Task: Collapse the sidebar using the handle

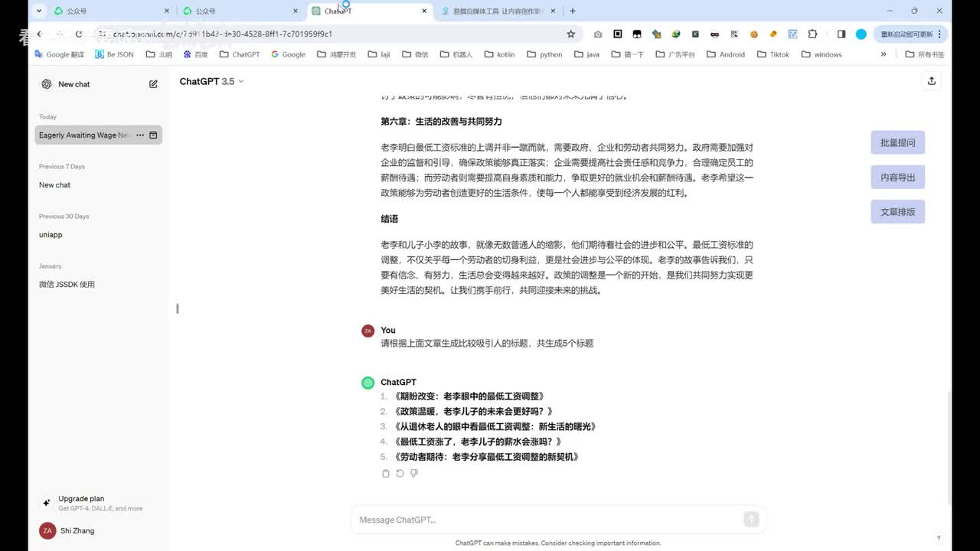Action: click(x=178, y=308)
